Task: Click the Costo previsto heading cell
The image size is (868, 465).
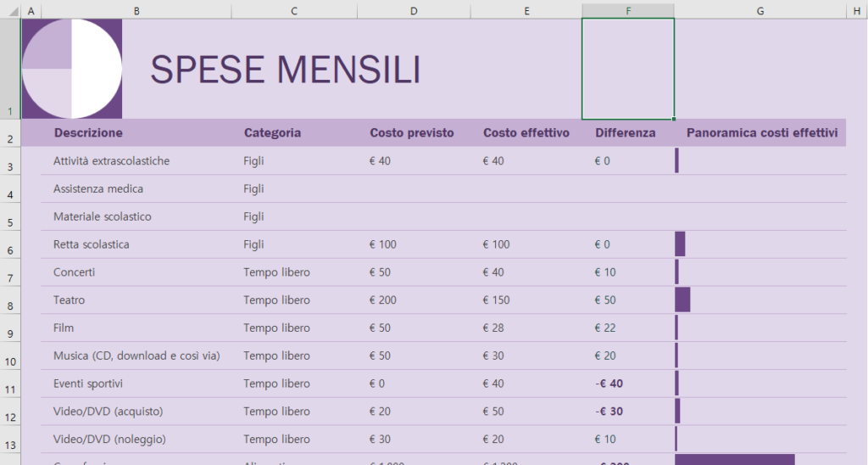Action: pyautogui.click(x=412, y=133)
